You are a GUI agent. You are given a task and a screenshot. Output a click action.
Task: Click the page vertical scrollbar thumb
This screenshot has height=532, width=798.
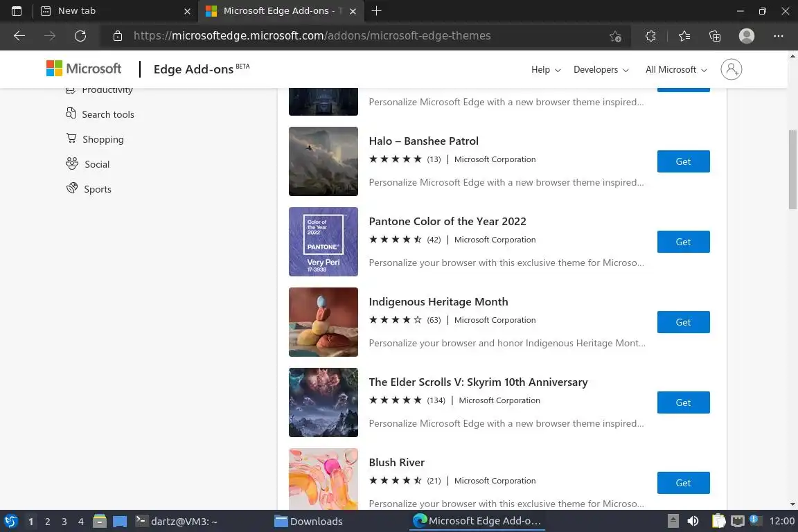coord(792,170)
